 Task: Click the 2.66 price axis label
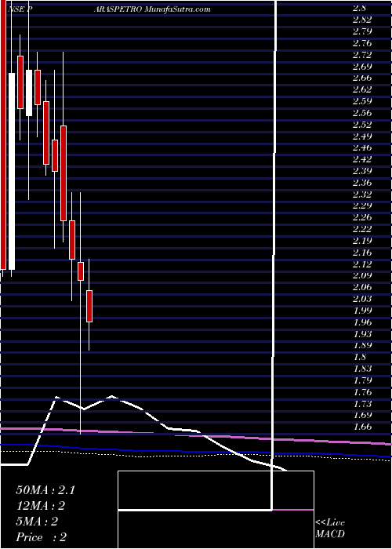(x=362, y=78)
